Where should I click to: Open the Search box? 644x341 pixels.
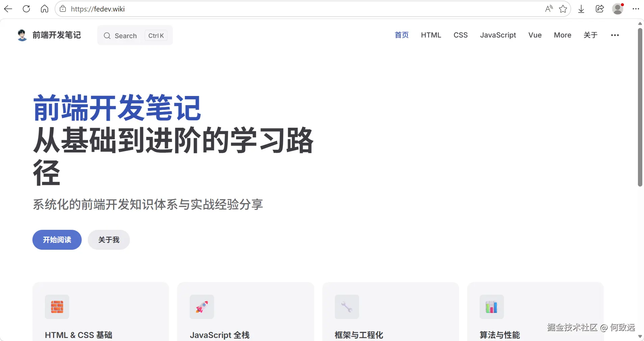(135, 35)
